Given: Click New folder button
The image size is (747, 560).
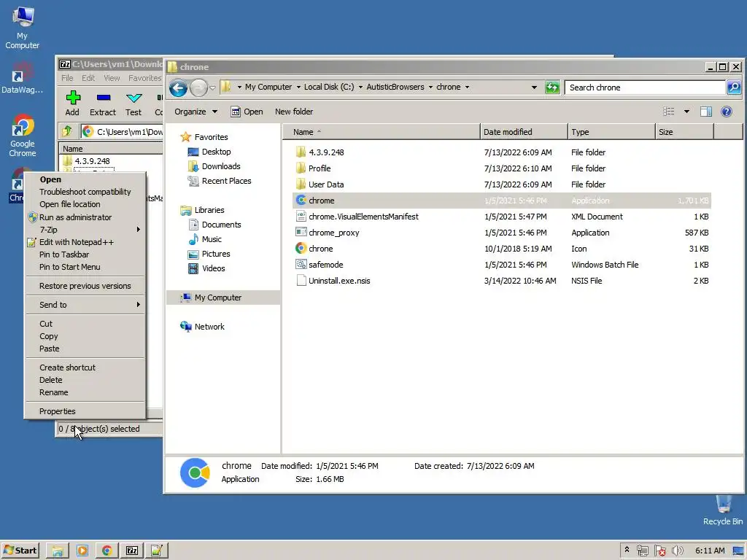Looking at the screenshot, I should tap(294, 112).
